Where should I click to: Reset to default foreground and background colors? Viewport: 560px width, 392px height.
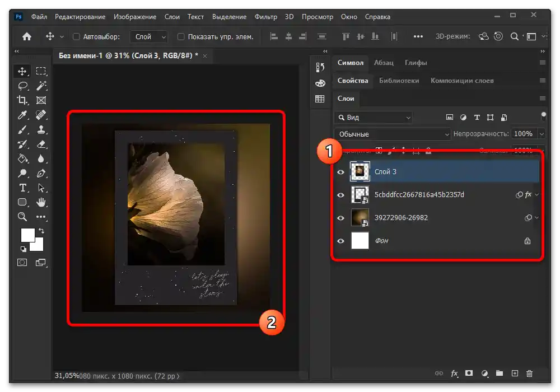point(23,249)
